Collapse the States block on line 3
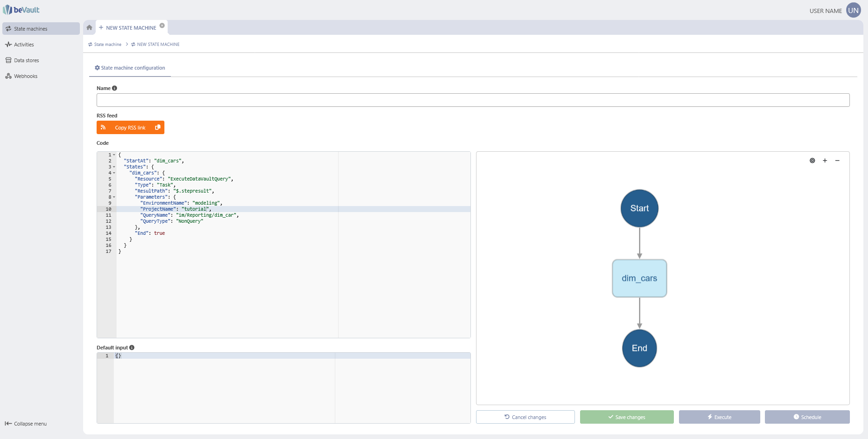868x439 pixels. coord(114,167)
